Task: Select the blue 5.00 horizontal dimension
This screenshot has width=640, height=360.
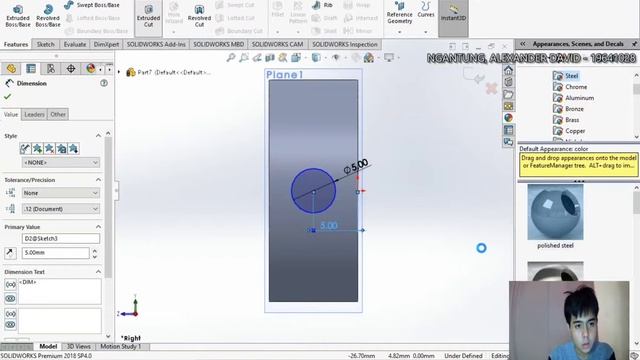Action: 329,225
